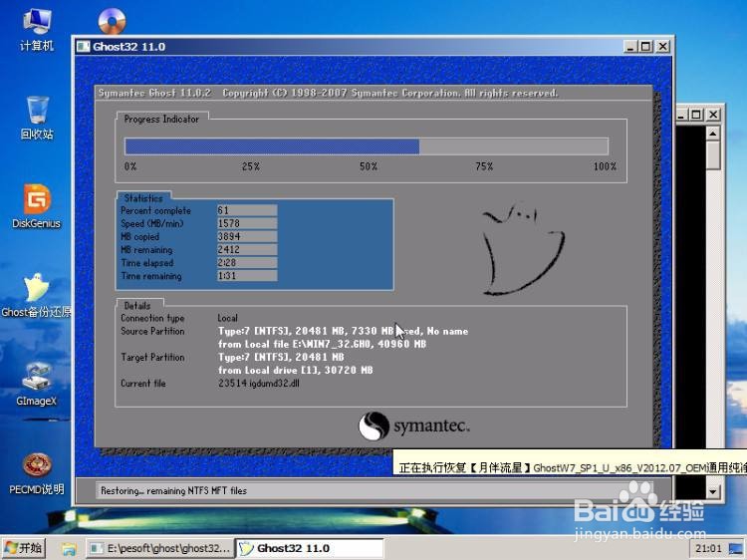Click the Connection type Local text
This screenshot has width=747, height=560.
[x=228, y=318]
